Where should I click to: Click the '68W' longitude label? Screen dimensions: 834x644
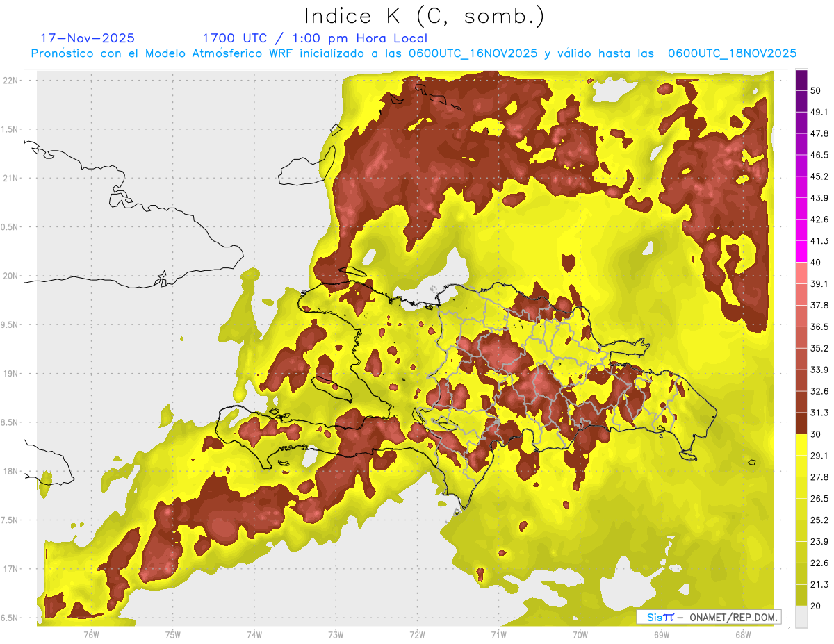(742, 634)
